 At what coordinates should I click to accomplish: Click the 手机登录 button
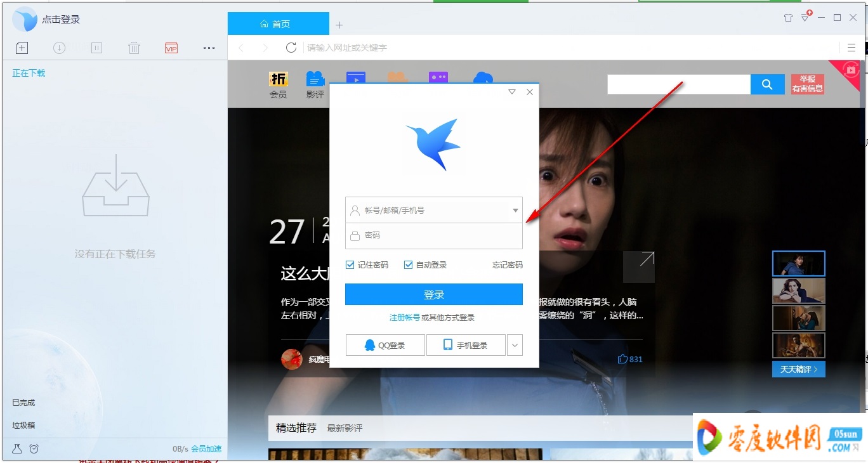(466, 345)
